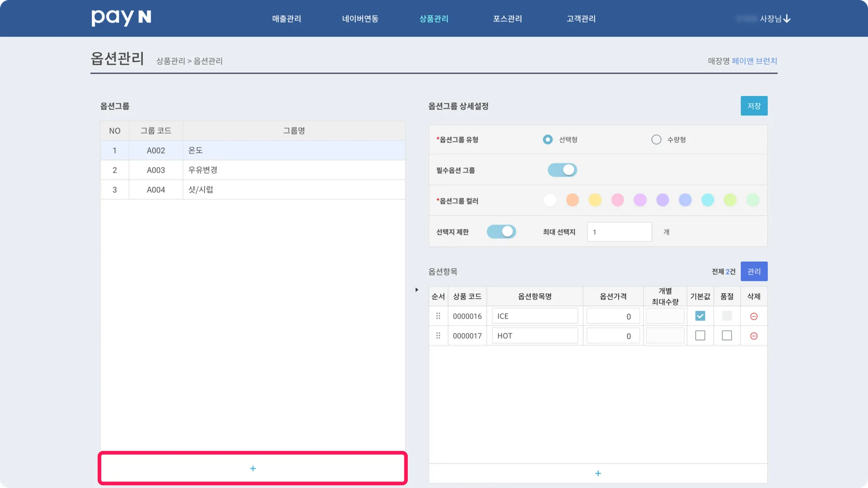Check the 기본값 checkbox for HOT
Screen dimensions: 868x488
pyautogui.click(x=700, y=335)
